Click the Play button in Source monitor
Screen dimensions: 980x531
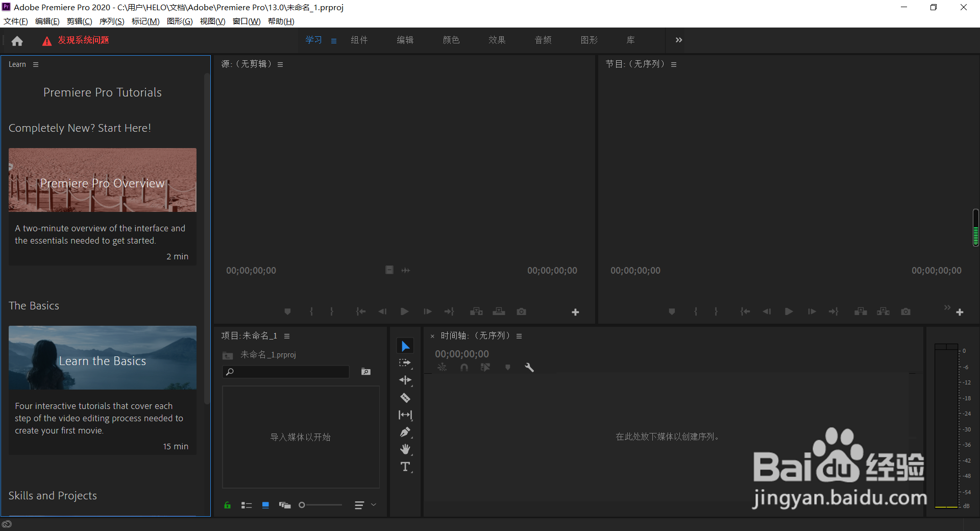tap(404, 311)
